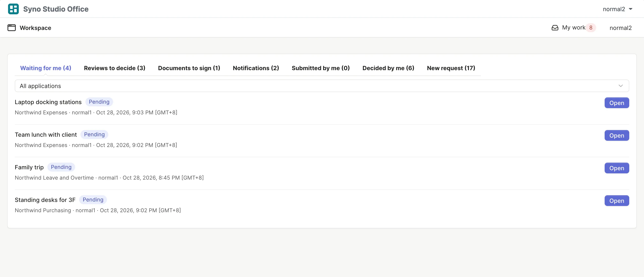Open the Team lunch with client request
644x277 pixels.
pos(616,135)
